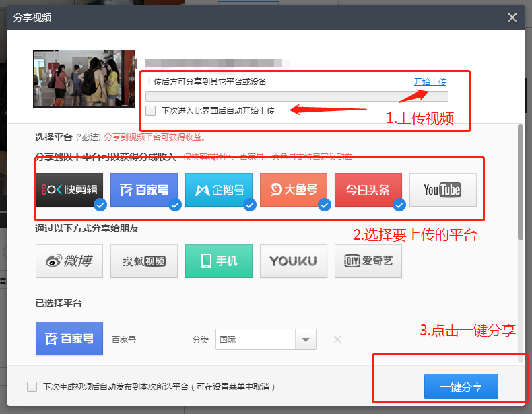Select the 快剪辑 platform tile

pyautogui.click(x=69, y=189)
